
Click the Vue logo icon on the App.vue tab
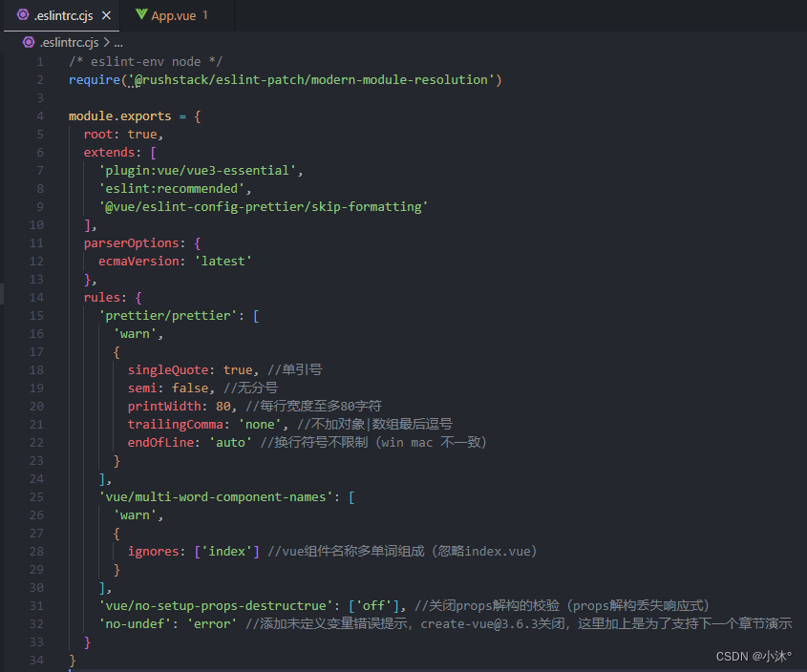pos(140,15)
